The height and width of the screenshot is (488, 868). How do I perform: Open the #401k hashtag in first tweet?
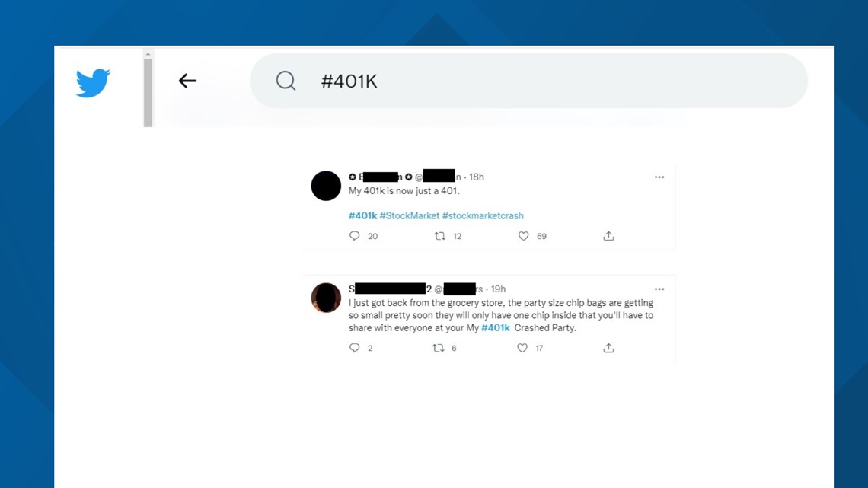point(362,215)
